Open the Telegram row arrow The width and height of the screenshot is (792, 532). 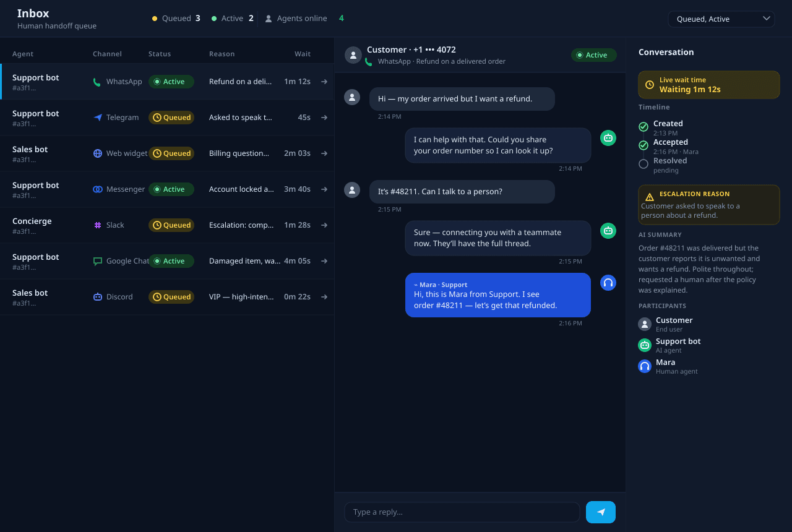[324, 118]
